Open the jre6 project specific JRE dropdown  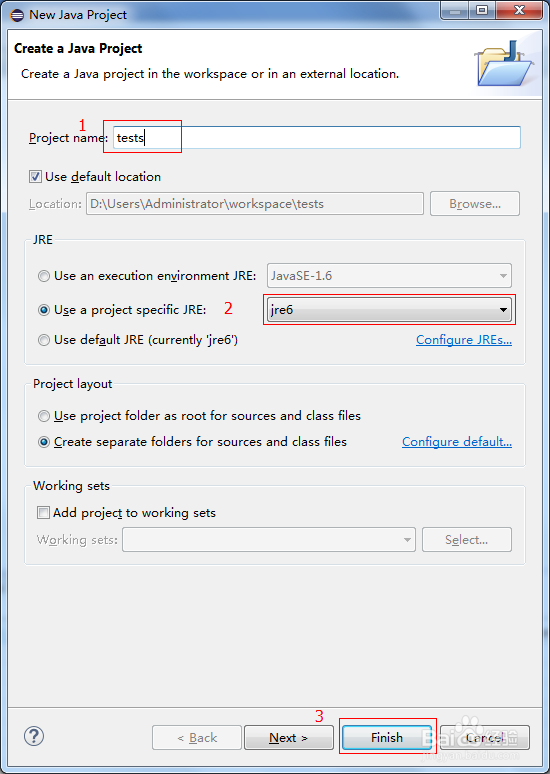(389, 310)
